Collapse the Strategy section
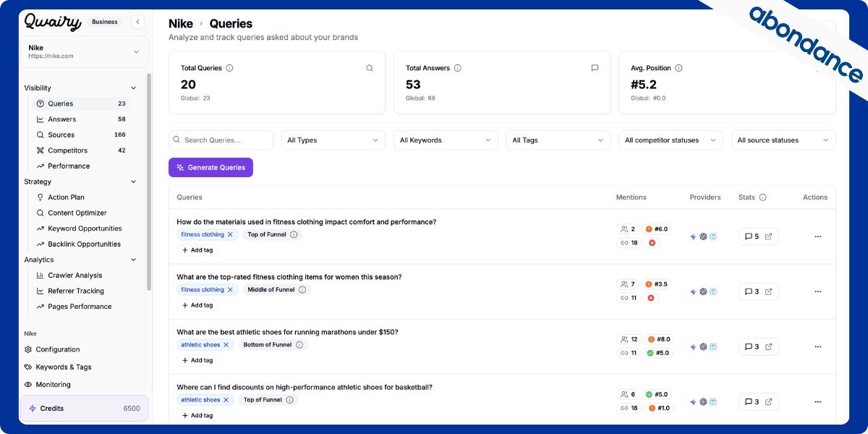Viewport: 868px width, 434px height. click(133, 182)
